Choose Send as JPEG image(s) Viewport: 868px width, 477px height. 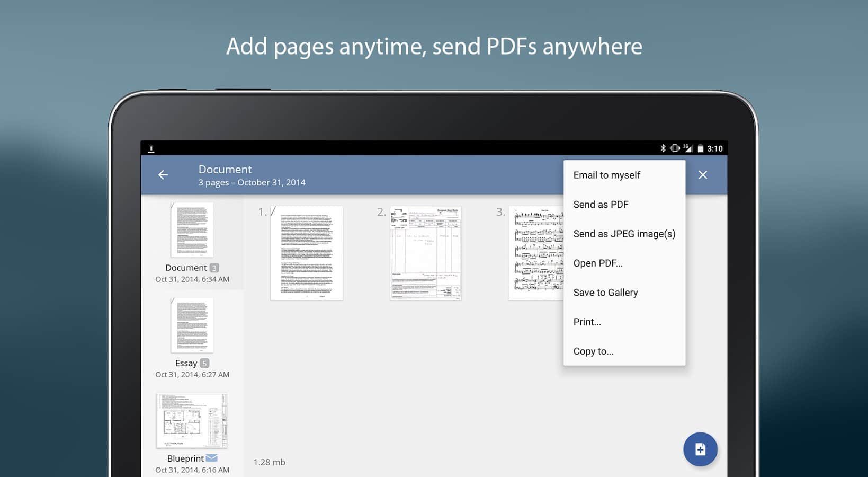pos(624,234)
